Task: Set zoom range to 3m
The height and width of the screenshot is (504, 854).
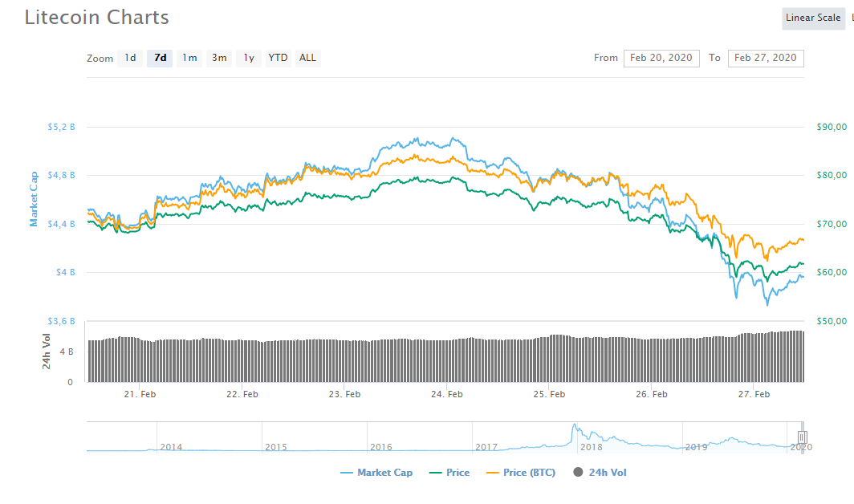Action: point(219,58)
